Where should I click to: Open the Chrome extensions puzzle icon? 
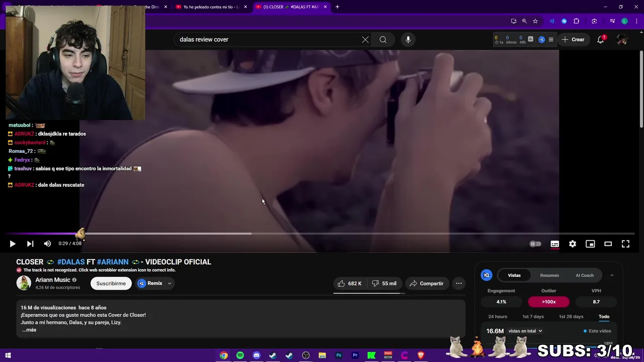(577, 21)
